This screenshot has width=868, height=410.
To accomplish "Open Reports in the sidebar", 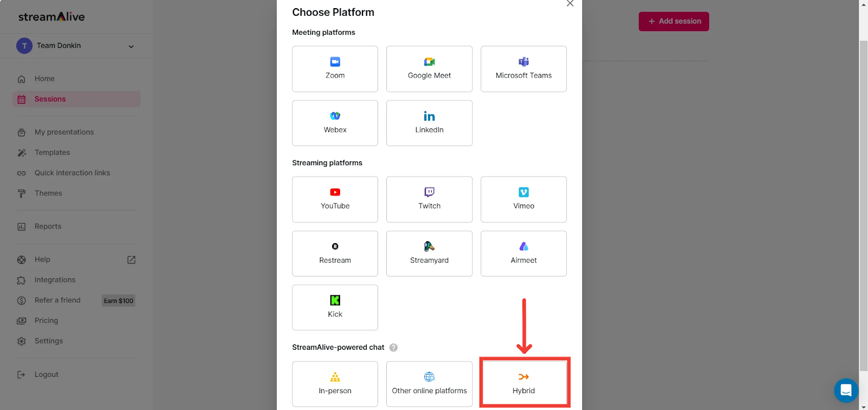I will click(x=48, y=226).
